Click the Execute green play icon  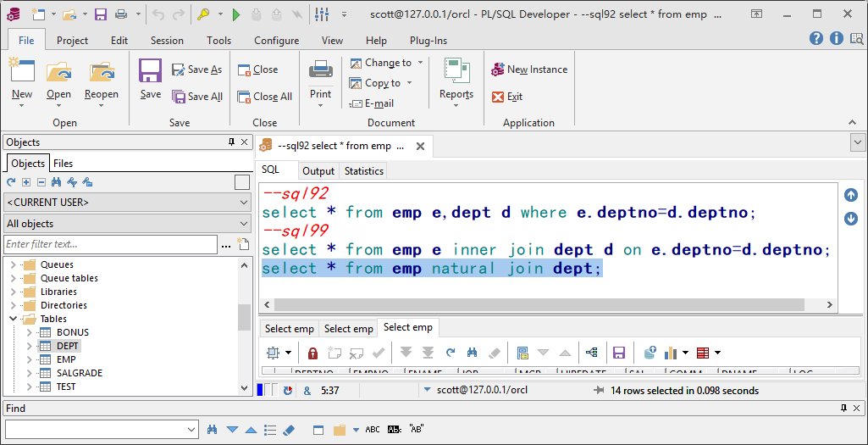(236, 15)
